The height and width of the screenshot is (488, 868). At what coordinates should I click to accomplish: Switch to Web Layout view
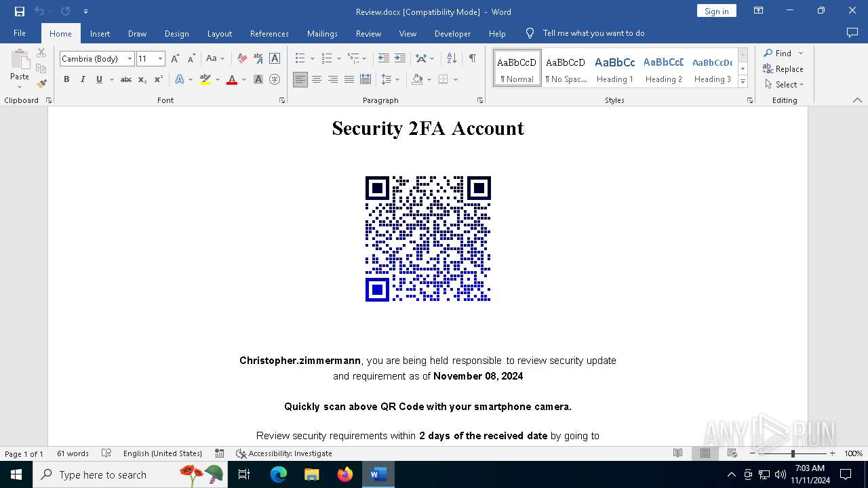pyautogui.click(x=732, y=453)
